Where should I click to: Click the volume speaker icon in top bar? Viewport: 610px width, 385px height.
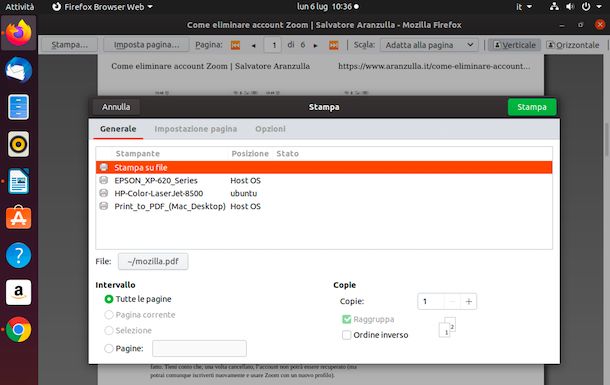570,7
